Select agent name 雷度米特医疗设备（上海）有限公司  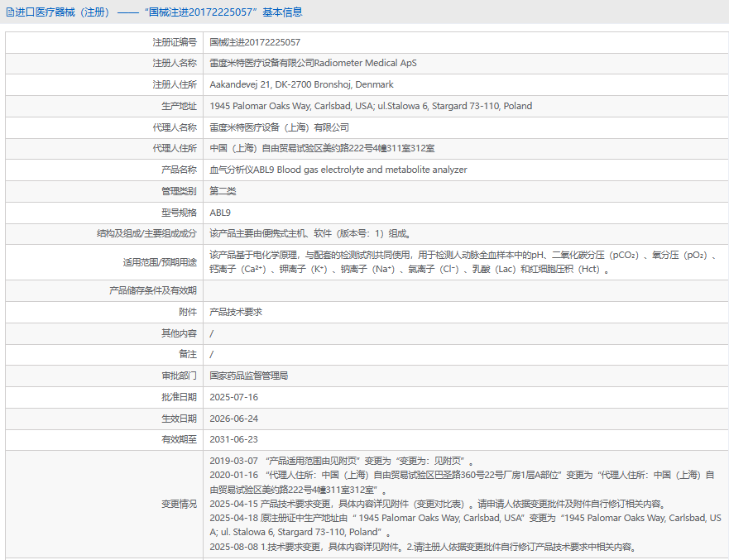pyautogui.click(x=279, y=127)
